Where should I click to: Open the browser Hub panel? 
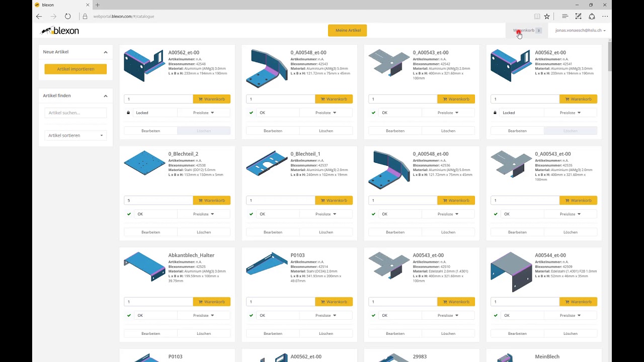(565, 16)
